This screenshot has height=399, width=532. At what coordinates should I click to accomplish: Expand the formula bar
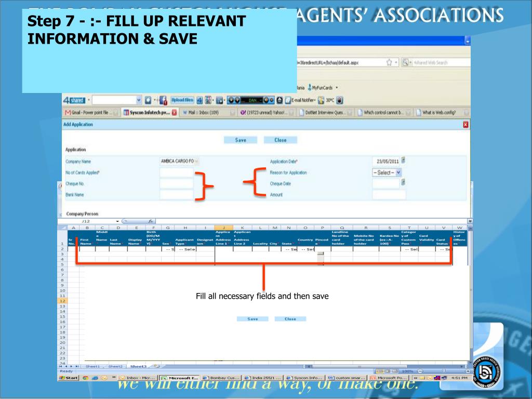tap(470, 221)
